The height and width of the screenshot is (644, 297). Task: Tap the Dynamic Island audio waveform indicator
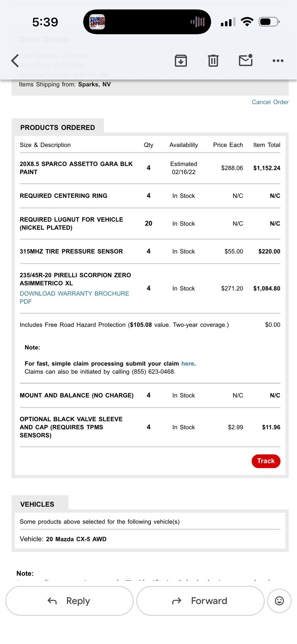click(x=198, y=22)
